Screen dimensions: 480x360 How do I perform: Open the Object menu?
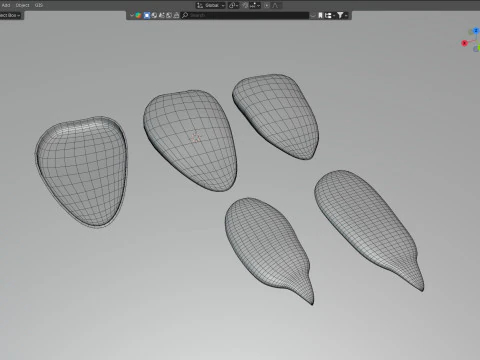pos(22,5)
